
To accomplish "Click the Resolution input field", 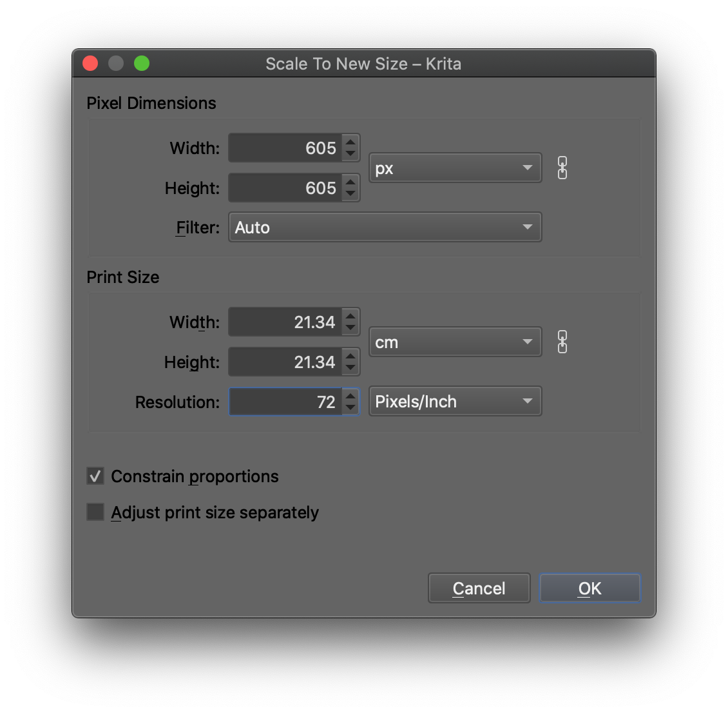I will pyautogui.click(x=285, y=402).
